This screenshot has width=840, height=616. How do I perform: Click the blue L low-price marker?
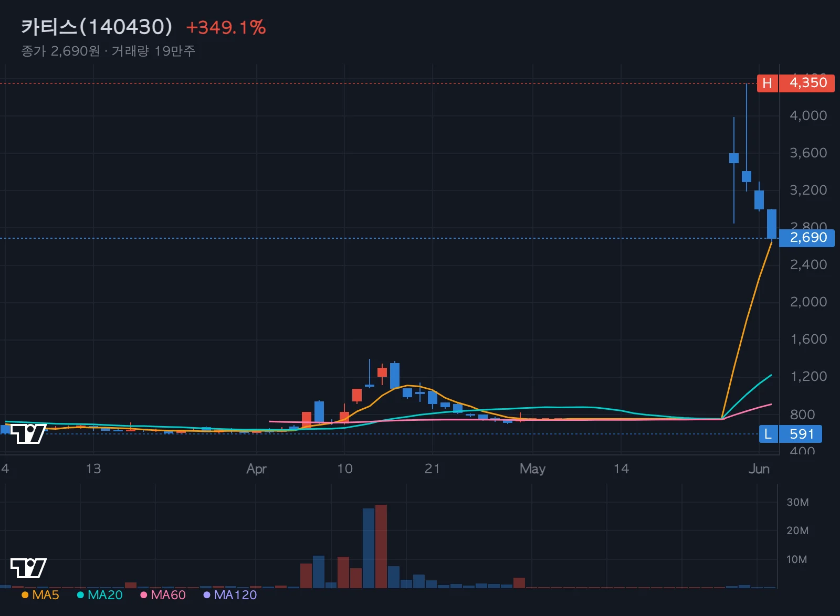tap(768, 434)
